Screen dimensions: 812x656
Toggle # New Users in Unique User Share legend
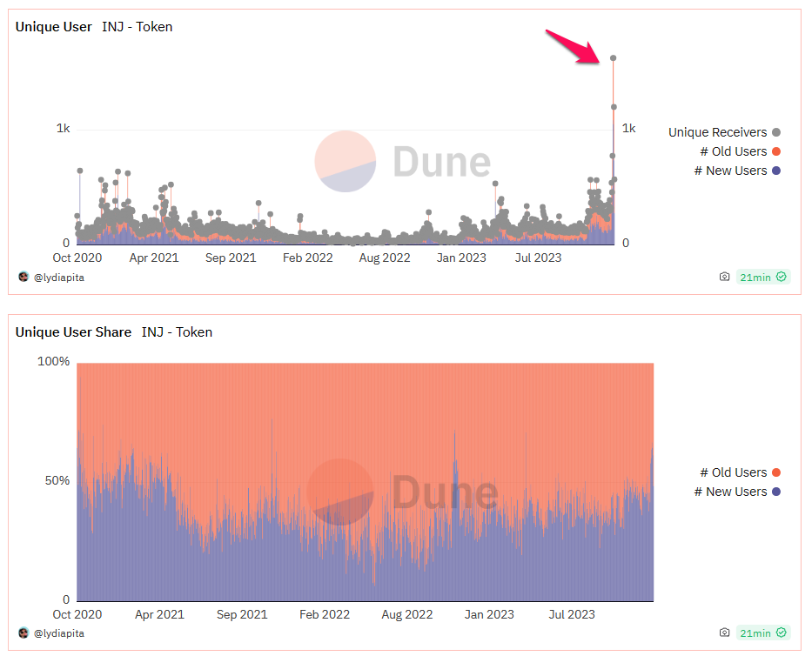[737, 492]
